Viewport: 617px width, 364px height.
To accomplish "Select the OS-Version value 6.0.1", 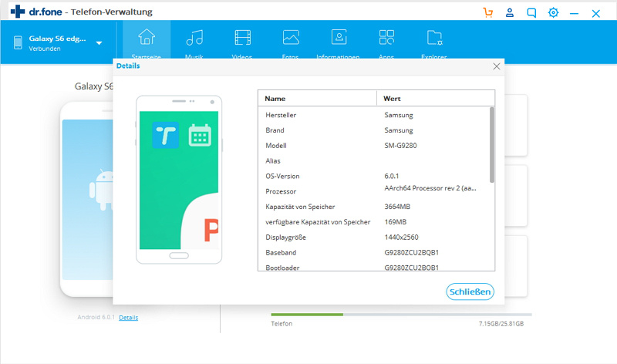I will click(392, 177).
